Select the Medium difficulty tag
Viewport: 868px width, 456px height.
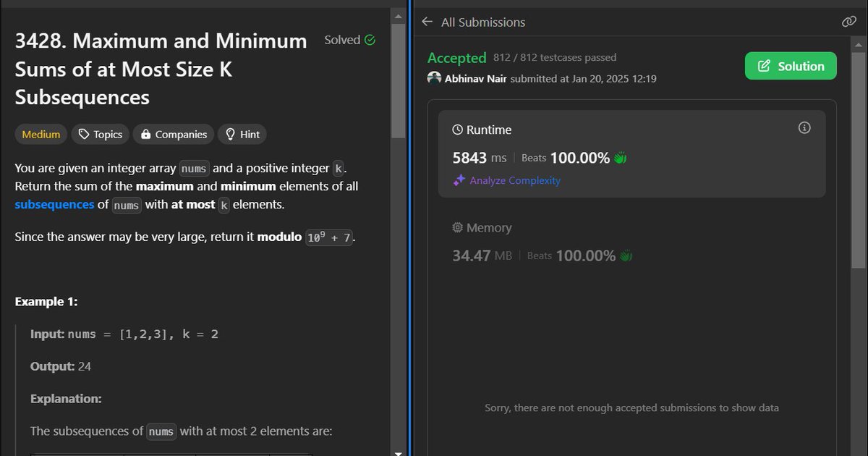[x=41, y=134]
